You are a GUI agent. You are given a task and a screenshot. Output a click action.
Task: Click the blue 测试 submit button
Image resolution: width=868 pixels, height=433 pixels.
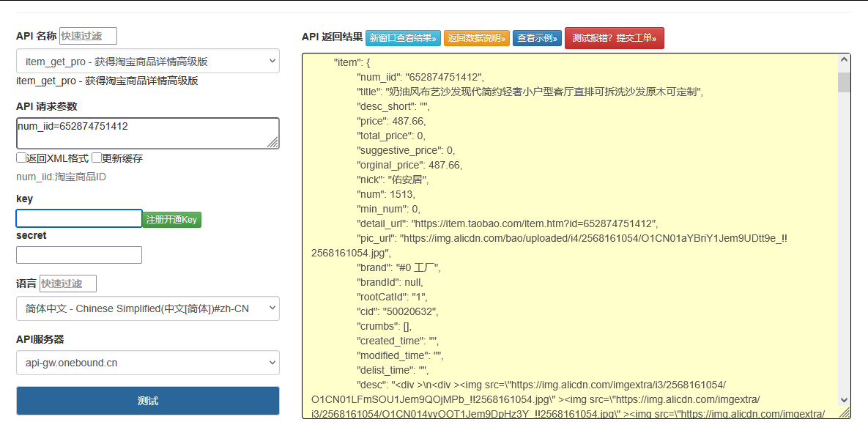point(147,401)
